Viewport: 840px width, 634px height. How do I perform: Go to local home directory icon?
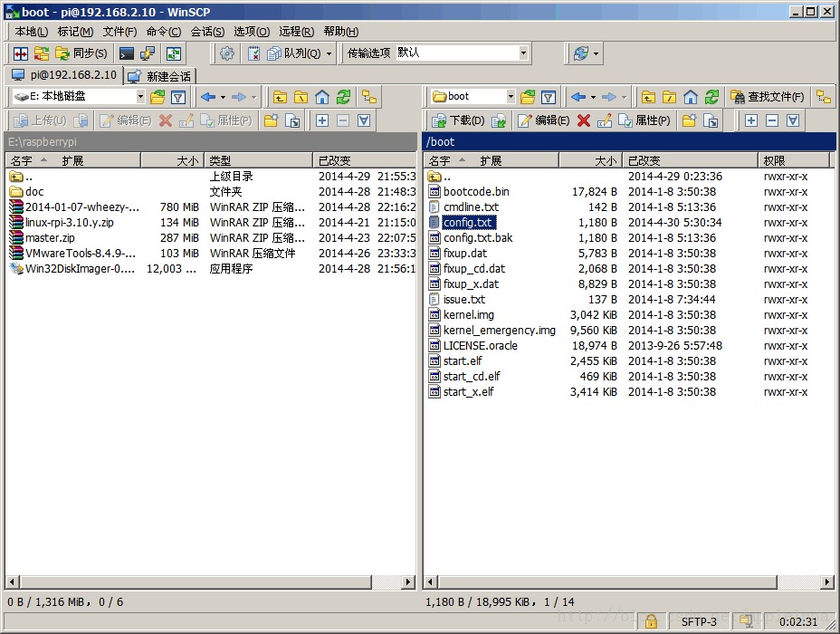pos(322,97)
